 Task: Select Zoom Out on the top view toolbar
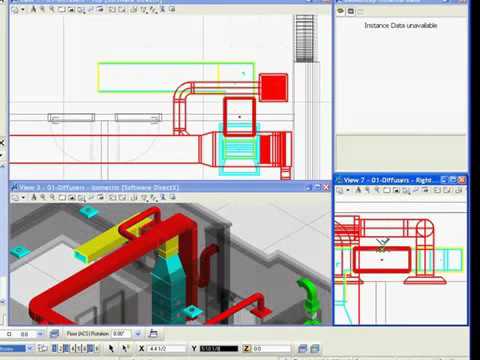coord(52,9)
